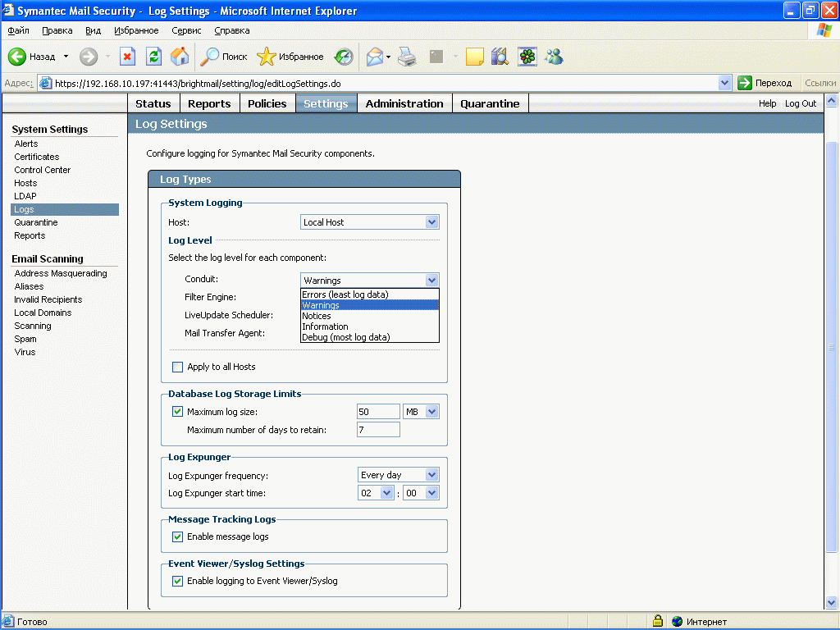Go to the browser Home page icon

(x=180, y=57)
